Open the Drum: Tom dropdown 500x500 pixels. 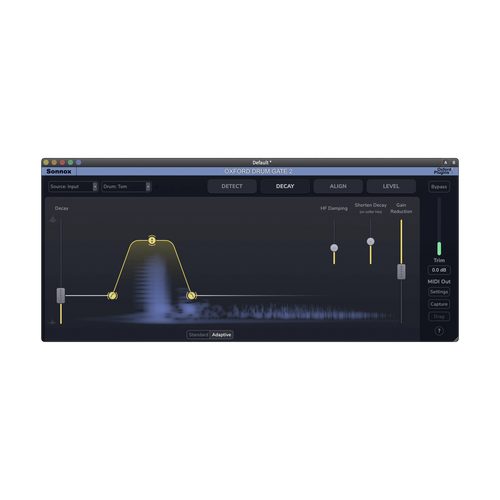[126, 187]
